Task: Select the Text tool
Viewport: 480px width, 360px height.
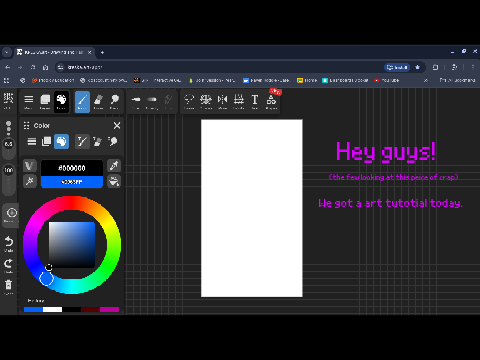Action: [x=255, y=101]
